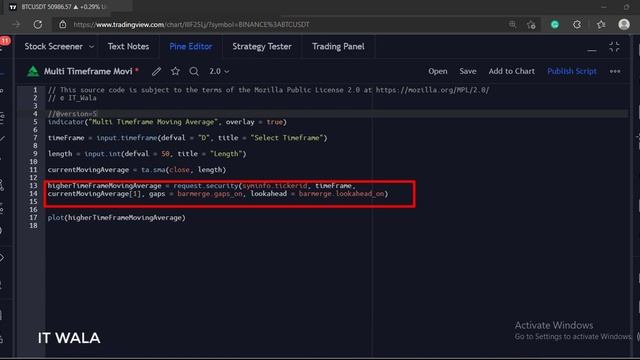640x360 pixels.
Task: Click the script title Multi Timeframe Movi
Action: 88,71
